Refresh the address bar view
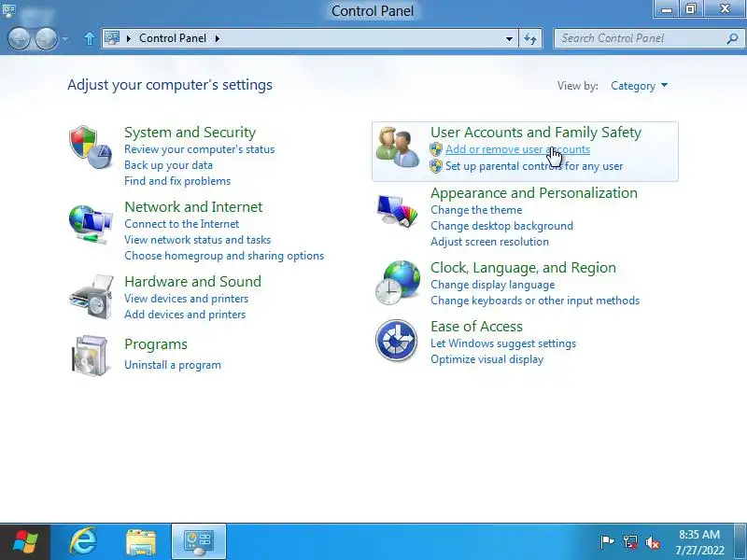 click(x=530, y=38)
